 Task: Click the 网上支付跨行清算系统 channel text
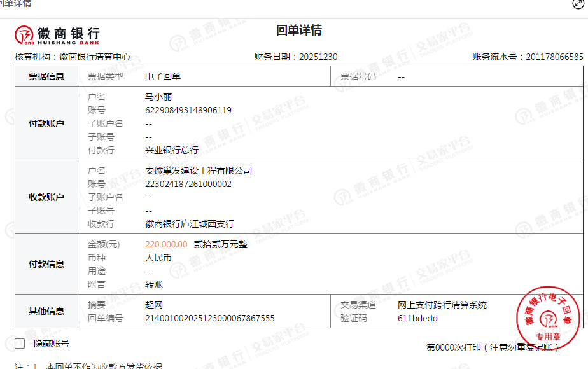tap(442, 305)
